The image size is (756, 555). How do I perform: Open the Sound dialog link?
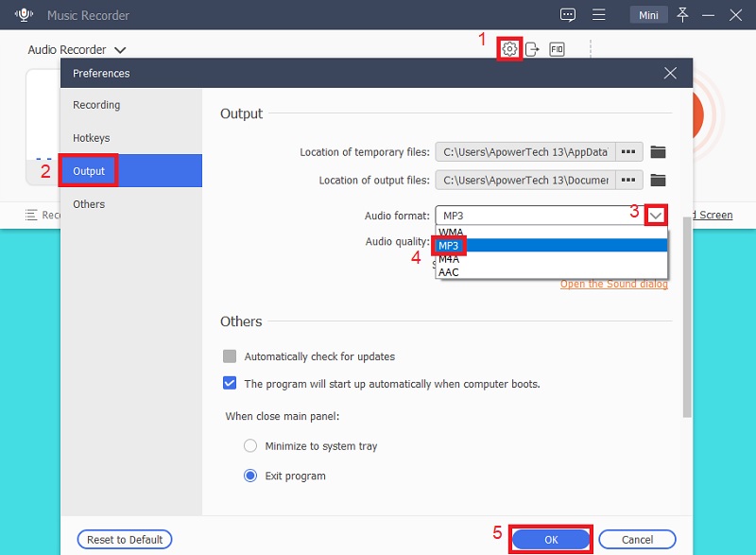coord(613,284)
